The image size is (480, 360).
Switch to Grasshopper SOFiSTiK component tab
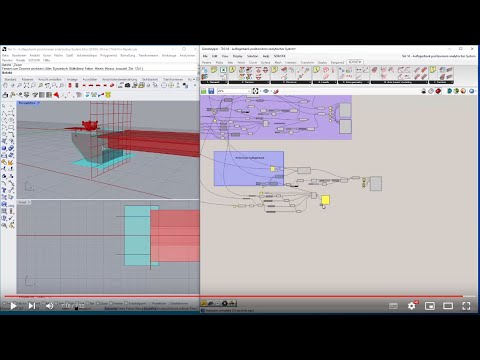tap(355, 62)
